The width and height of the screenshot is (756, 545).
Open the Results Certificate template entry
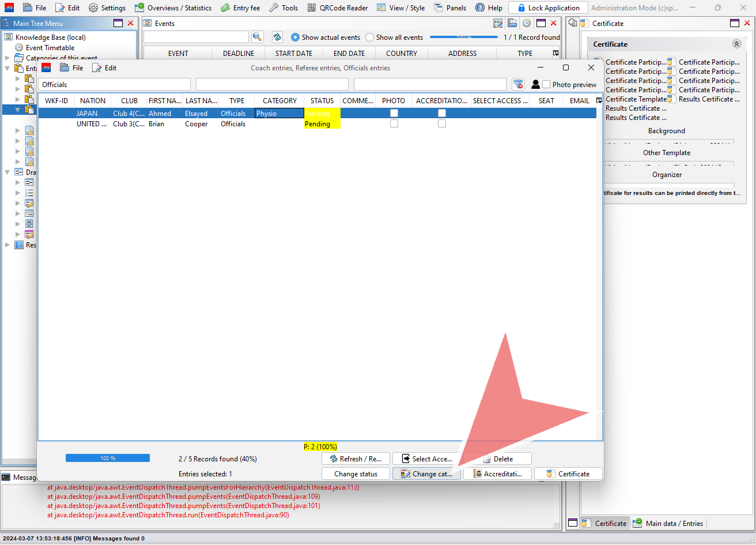pyautogui.click(x=704, y=99)
